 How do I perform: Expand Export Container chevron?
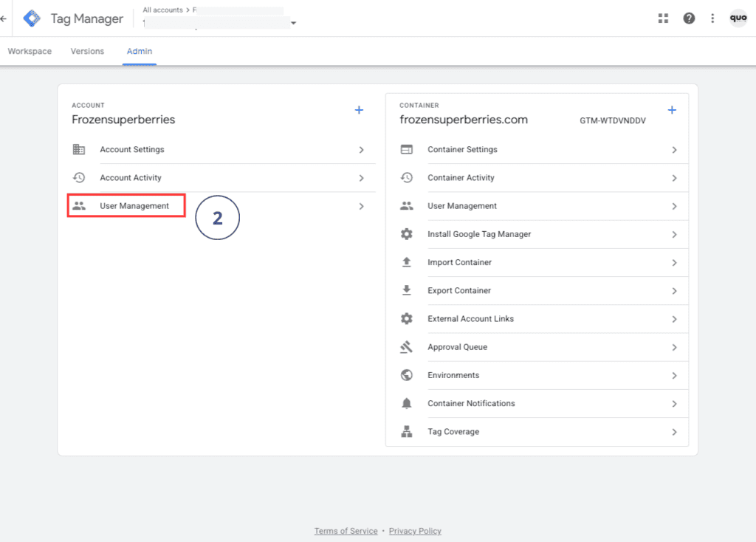click(674, 291)
